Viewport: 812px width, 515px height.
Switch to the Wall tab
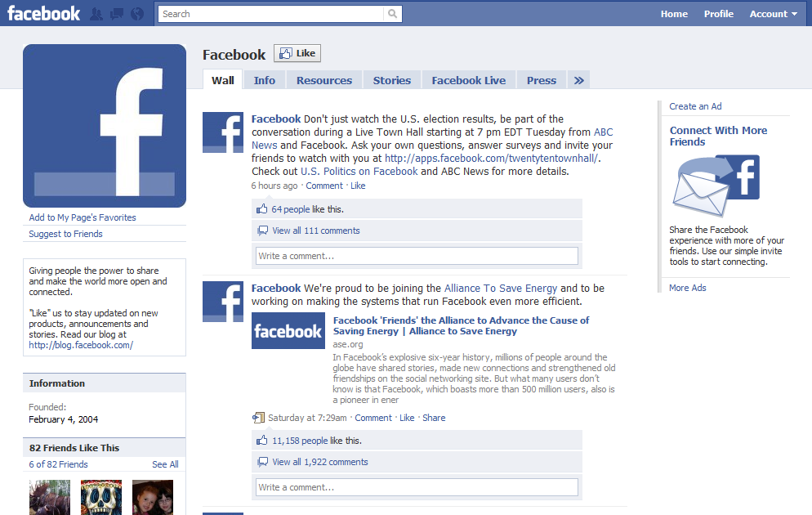pos(223,80)
